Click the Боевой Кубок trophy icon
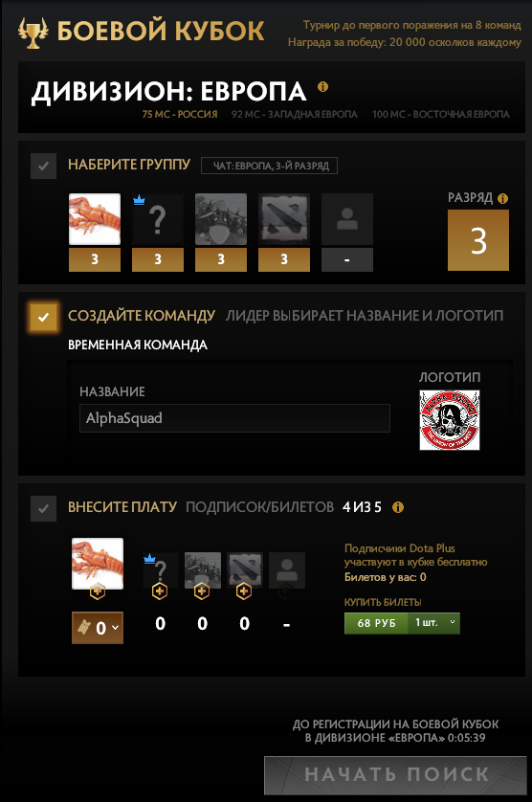This screenshot has height=802, width=532. [33, 32]
